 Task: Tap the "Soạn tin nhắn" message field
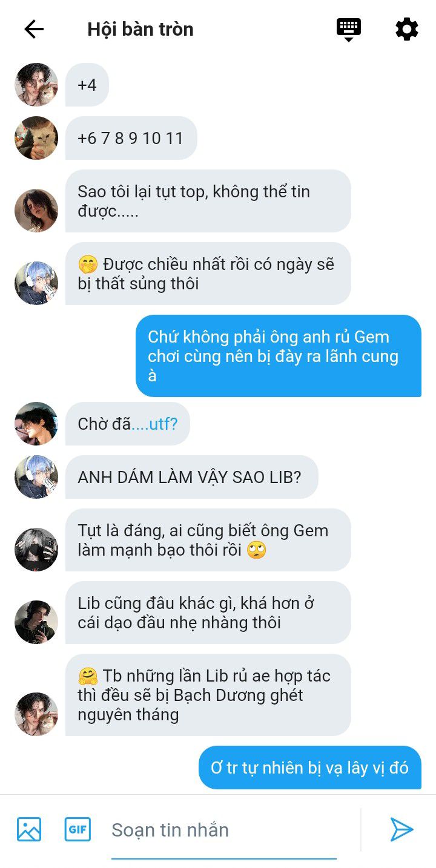click(x=224, y=830)
